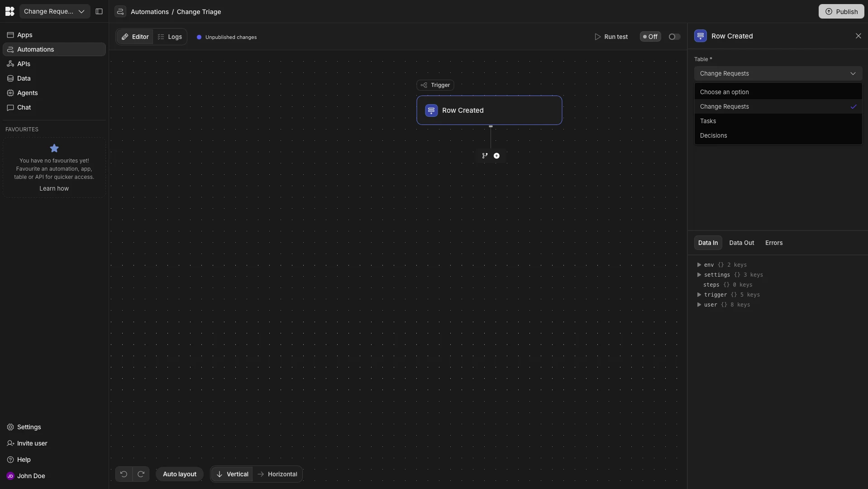Select the Automations icon in the sidebar

10,49
